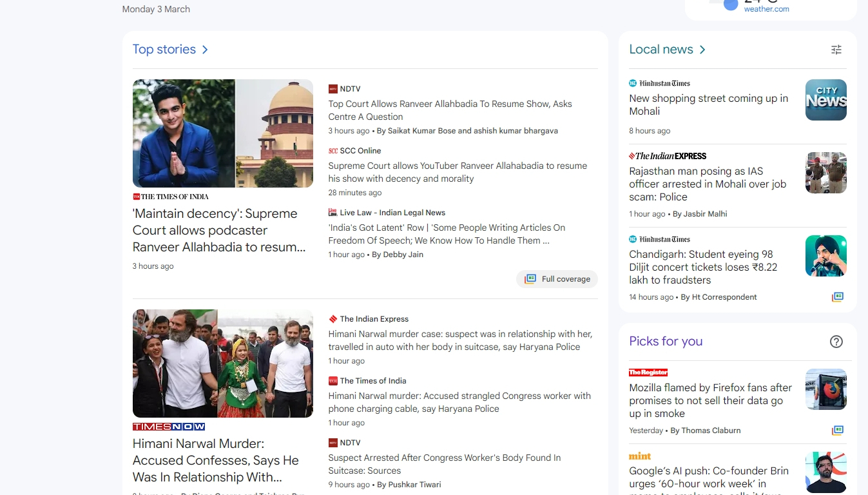Click Times of India logo under Ranveer image
868x495 pixels.
point(171,197)
